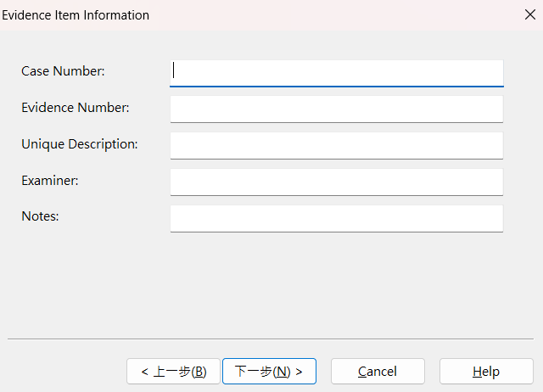Focus the Evidence Number text box

336,109
